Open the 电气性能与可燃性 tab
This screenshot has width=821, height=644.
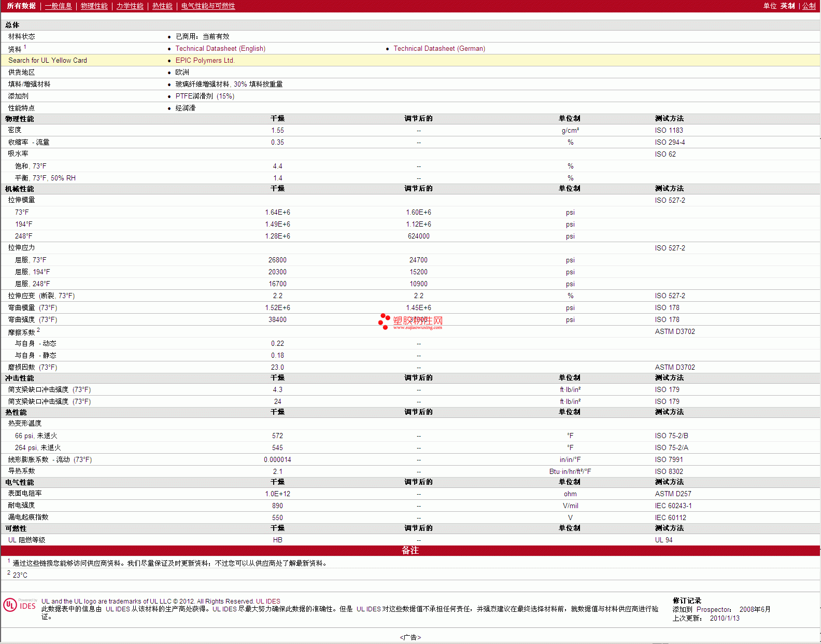(208, 6)
